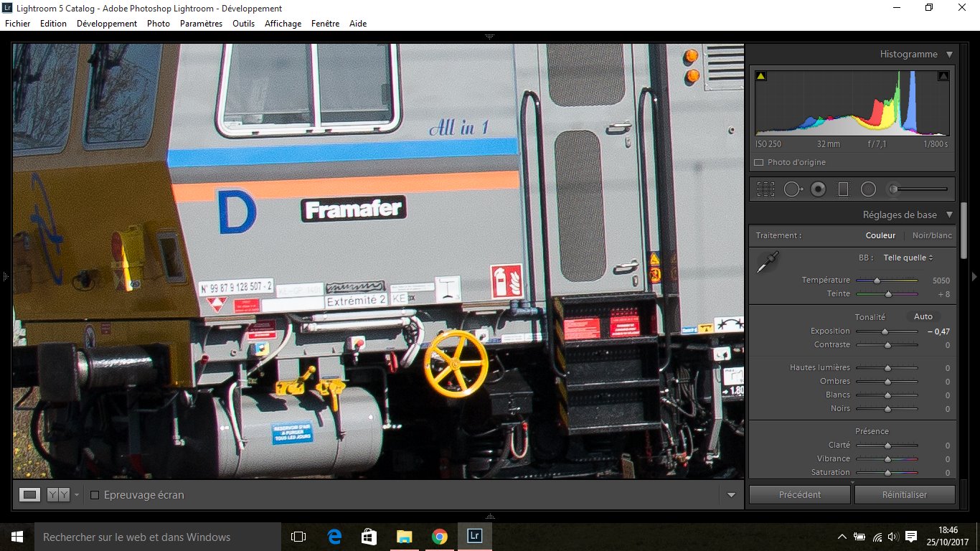Open the BB 'Telle quelle' dropdown
This screenshot has width=980, height=551.
pos(908,258)
